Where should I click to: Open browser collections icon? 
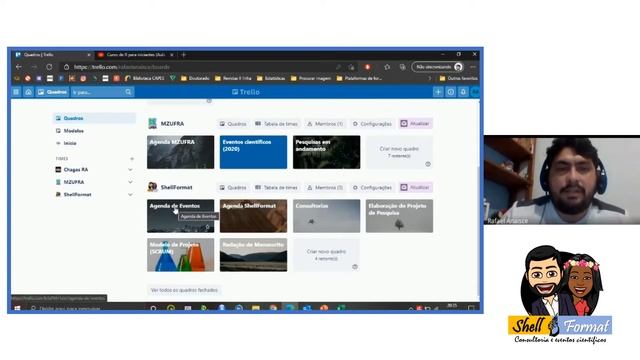click(402, 67)
